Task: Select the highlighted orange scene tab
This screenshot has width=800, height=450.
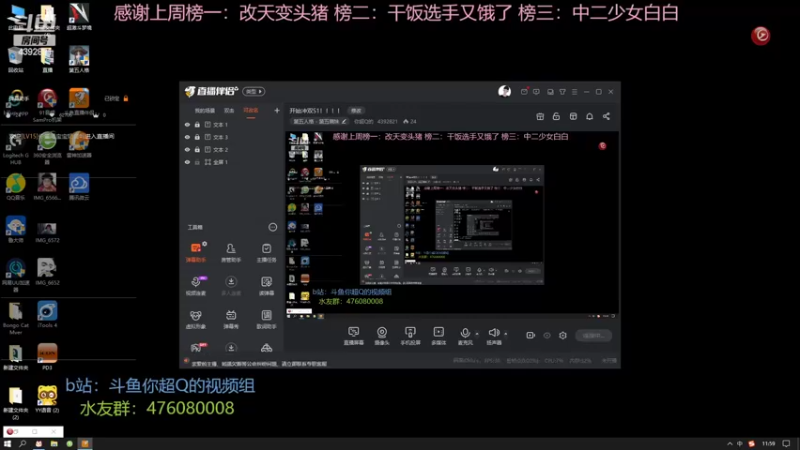Action: (251, 110)
